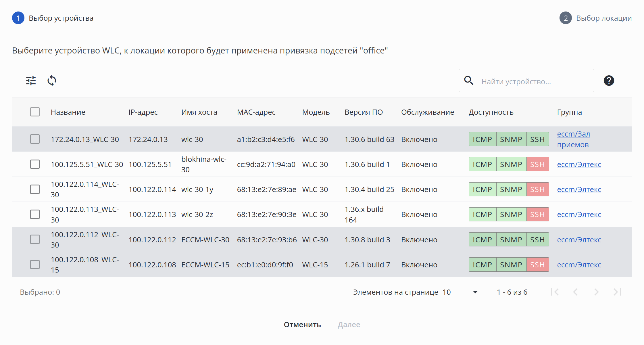Toggle the select-all header checkbox
This screenshot has width=644, height=345.
pos(35,112)
